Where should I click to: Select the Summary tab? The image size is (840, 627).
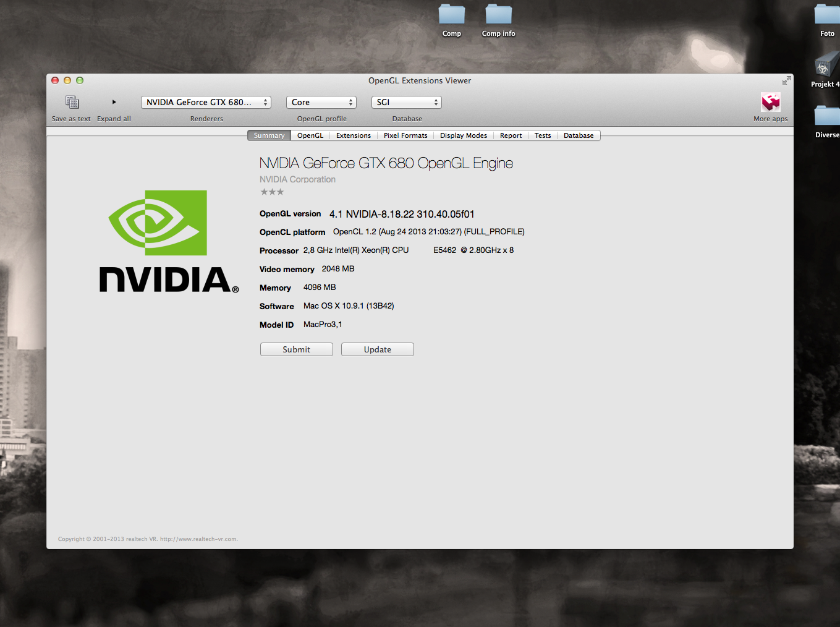pyautogui.click(x=269, y=135)
